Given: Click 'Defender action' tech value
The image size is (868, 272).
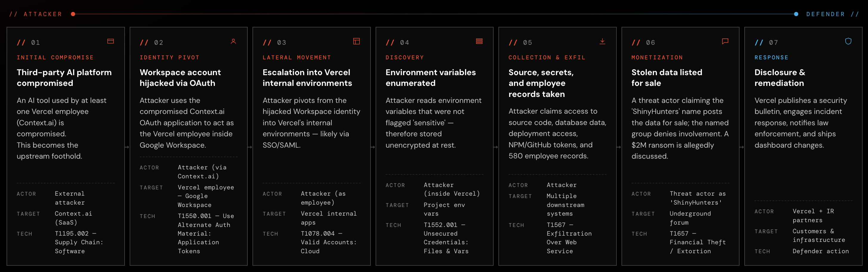Looking at the screenshot, I should point(821,251).
